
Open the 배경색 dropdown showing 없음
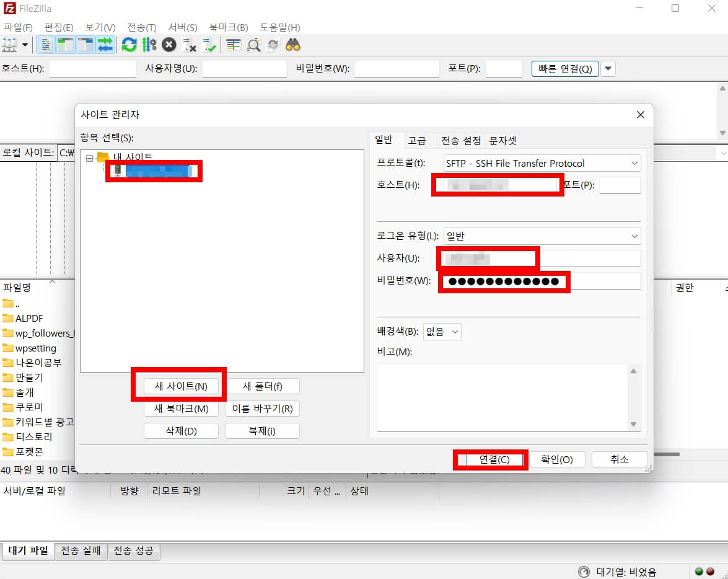click(442, 332)
